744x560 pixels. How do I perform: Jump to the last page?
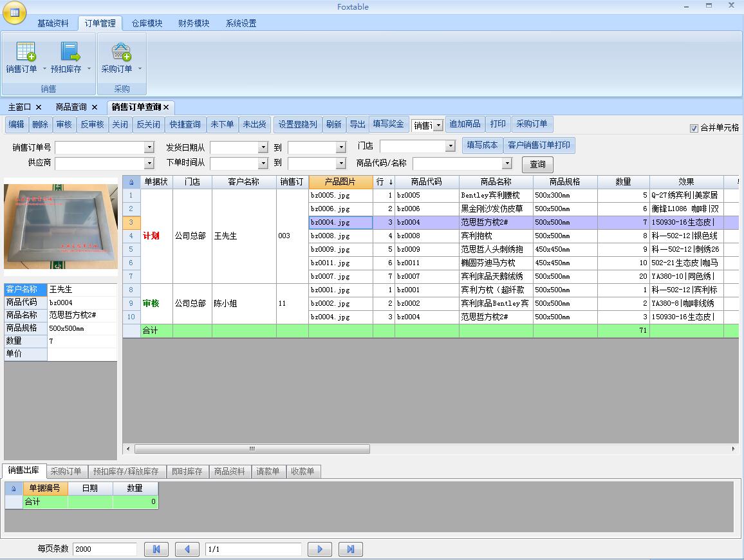(350, 549)
